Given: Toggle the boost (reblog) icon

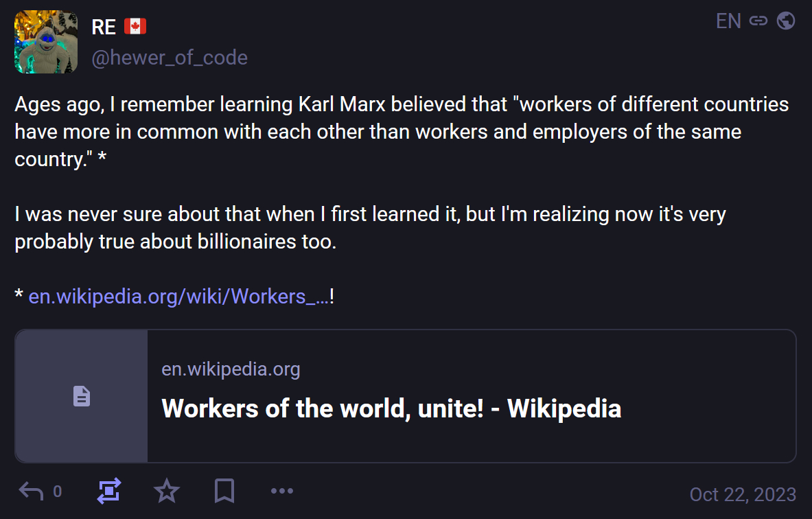Looking at the screenshot, I should tap(109, 491).
